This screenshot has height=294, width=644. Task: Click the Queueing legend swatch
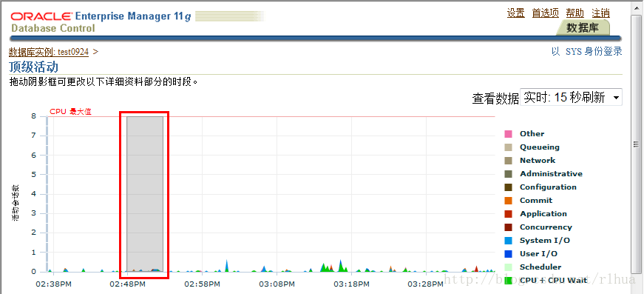click(x=508, y=147)
